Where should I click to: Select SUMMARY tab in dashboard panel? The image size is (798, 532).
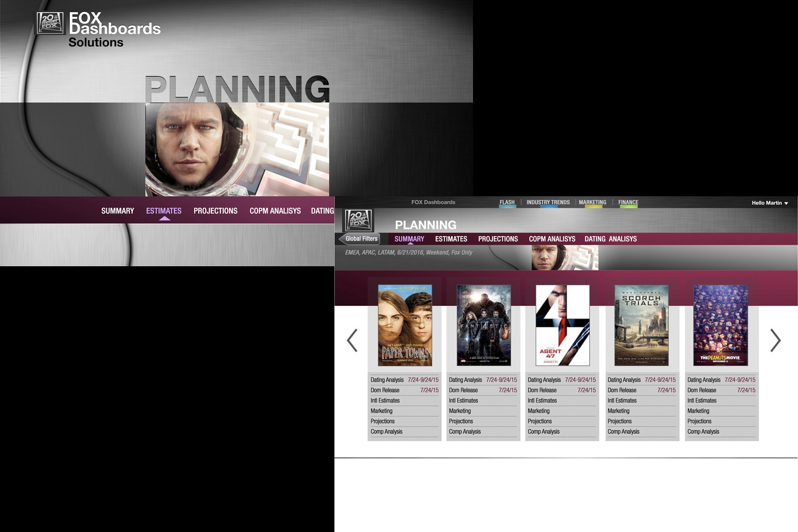(x=409, y=239)
